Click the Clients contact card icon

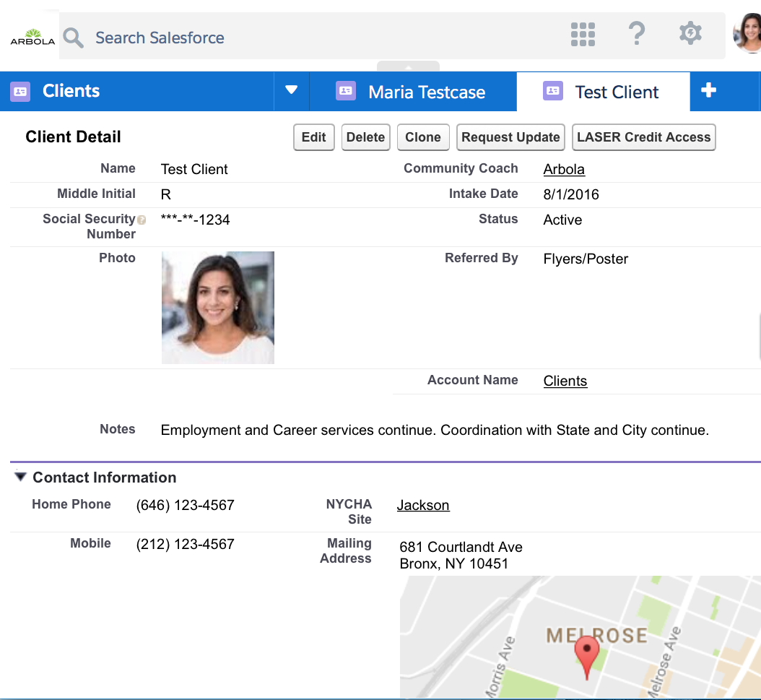pos(20,91)
